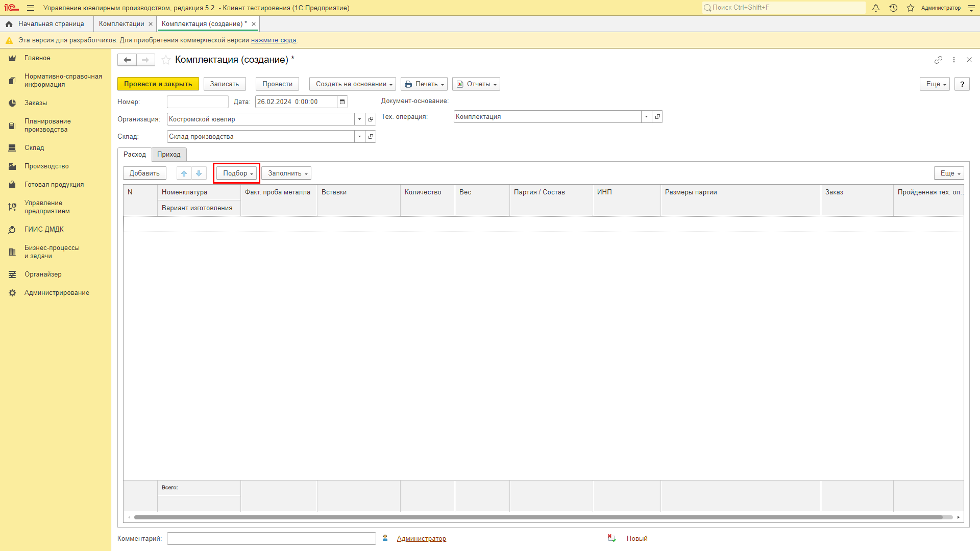Click the horizontal table scrollbar
This screenshot has height=551, width=980.
tap(538, 517)
